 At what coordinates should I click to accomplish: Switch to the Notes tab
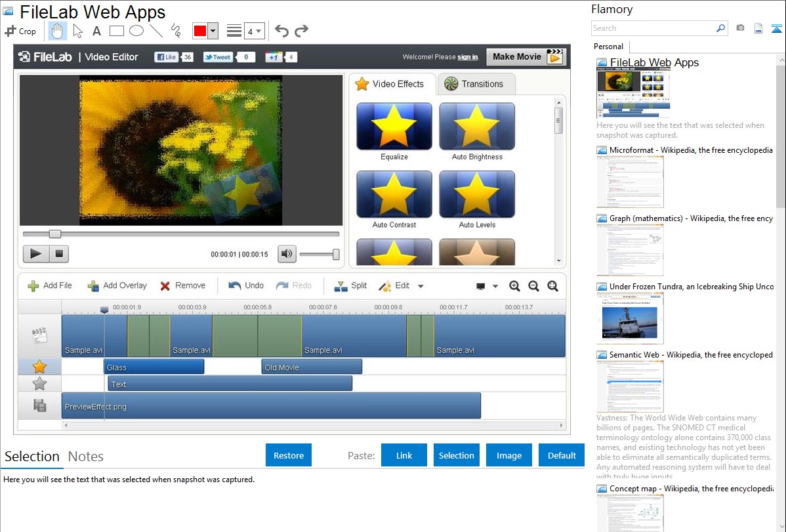[86, 457]
